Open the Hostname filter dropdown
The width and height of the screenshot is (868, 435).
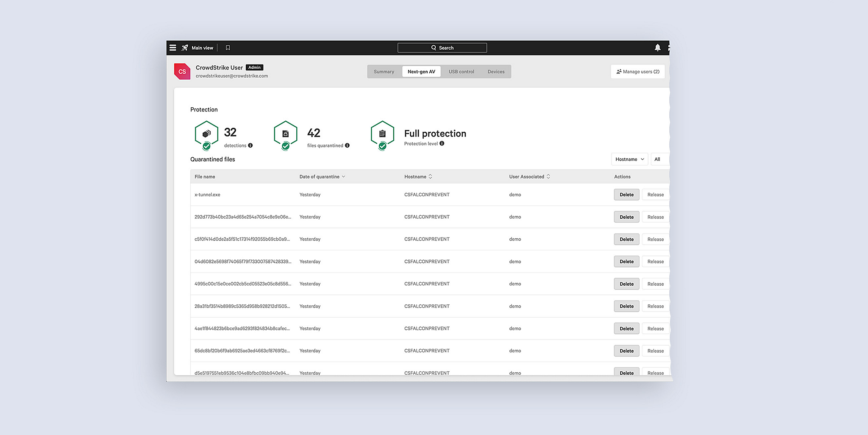click(x=629, y=159)
